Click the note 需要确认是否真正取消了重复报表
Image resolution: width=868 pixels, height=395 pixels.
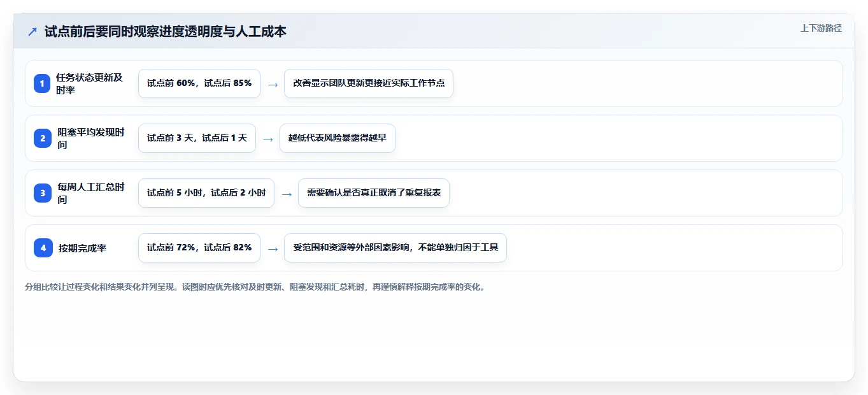coord(374,193)
